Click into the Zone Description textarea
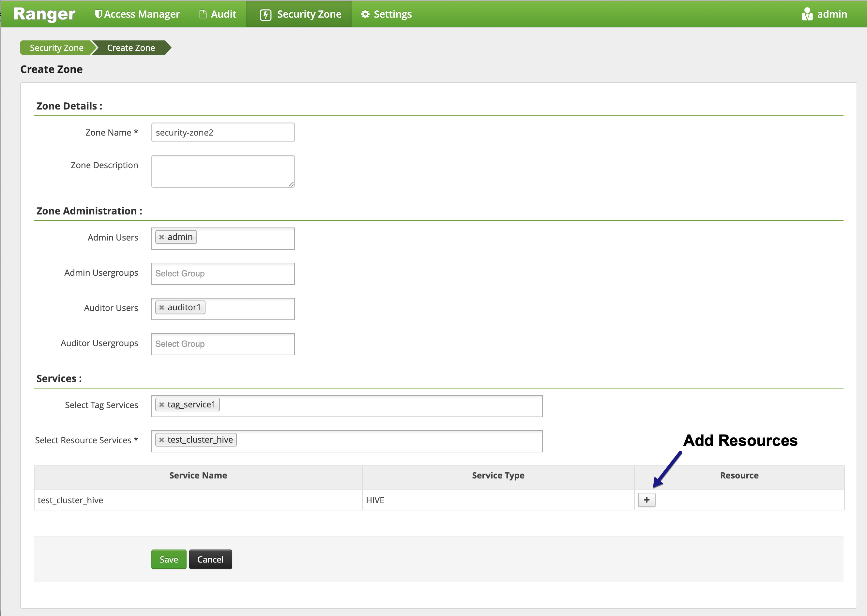Image resolution: width=867 pixels, height=616 pixels. 223,171
